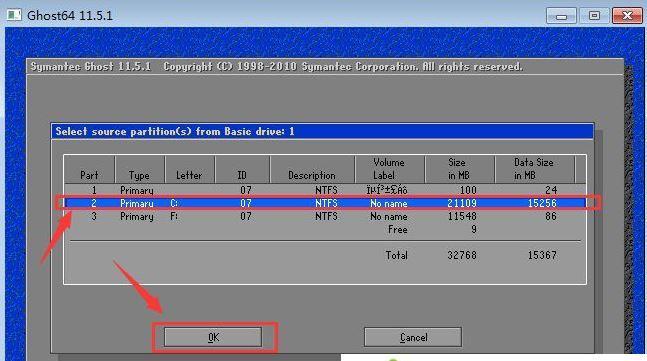Click the Free space value 9
Viewport: 647px width, 361px height.
point(474,229)
